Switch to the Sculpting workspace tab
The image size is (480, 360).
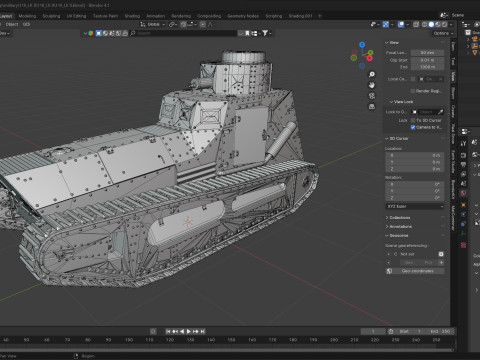click(x=51, y=16)
